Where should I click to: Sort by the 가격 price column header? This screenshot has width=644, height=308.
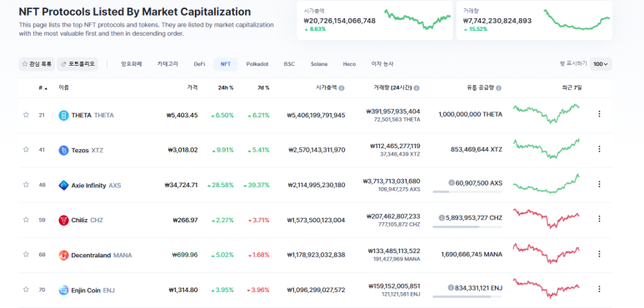coord(192,87)
